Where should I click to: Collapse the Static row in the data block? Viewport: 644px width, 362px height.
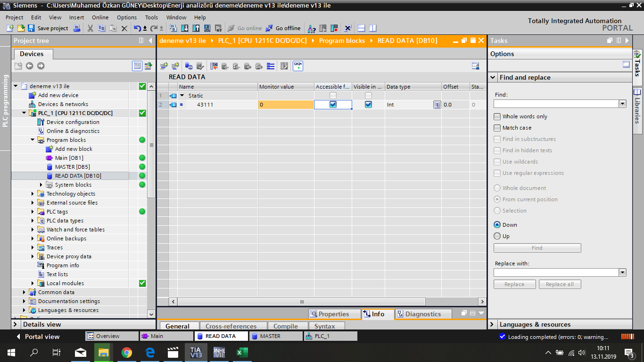tap(182, 96)
